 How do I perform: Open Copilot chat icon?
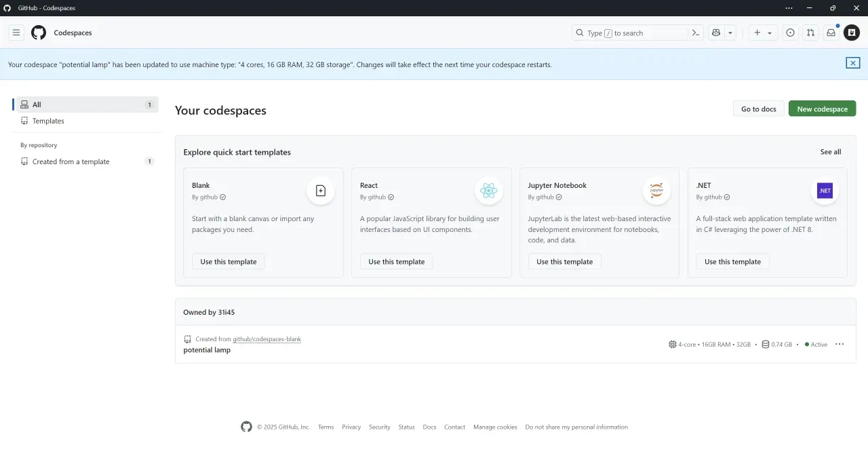716,33
